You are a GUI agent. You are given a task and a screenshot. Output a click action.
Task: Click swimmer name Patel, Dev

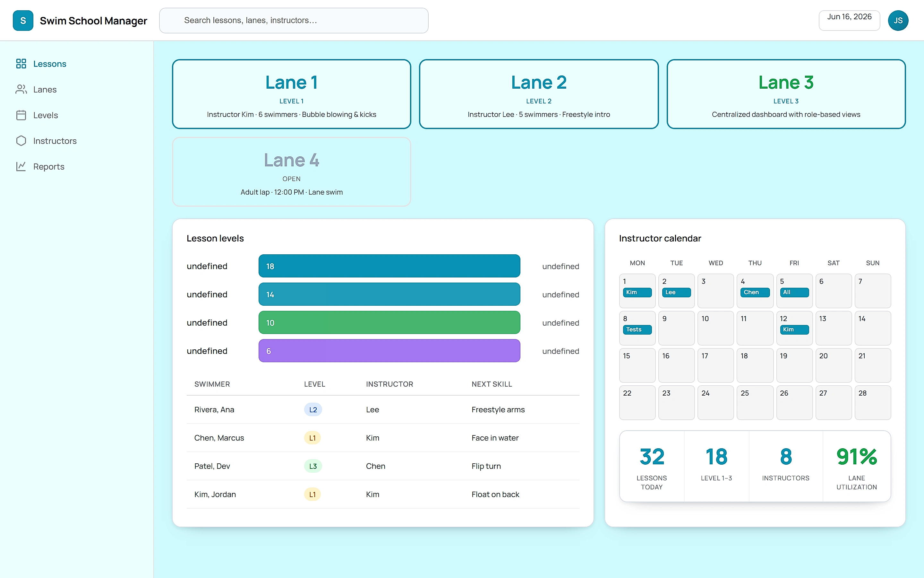click(x=212, y=466)
